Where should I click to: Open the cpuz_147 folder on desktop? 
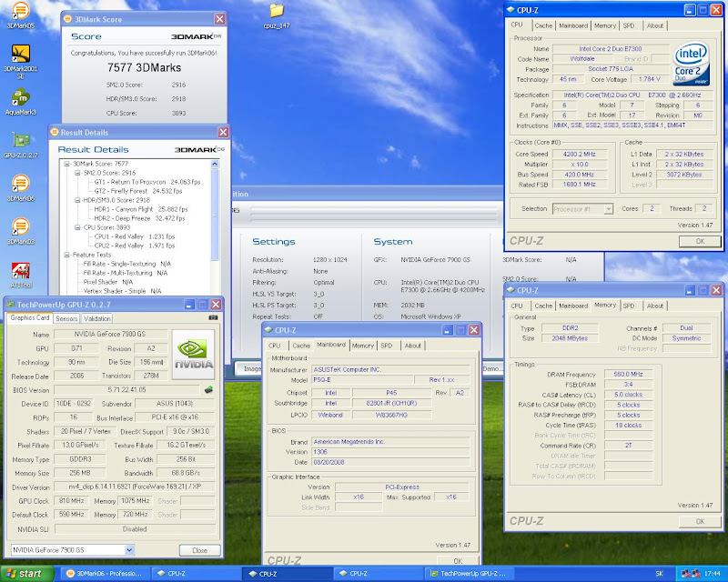tap(278, 11)
